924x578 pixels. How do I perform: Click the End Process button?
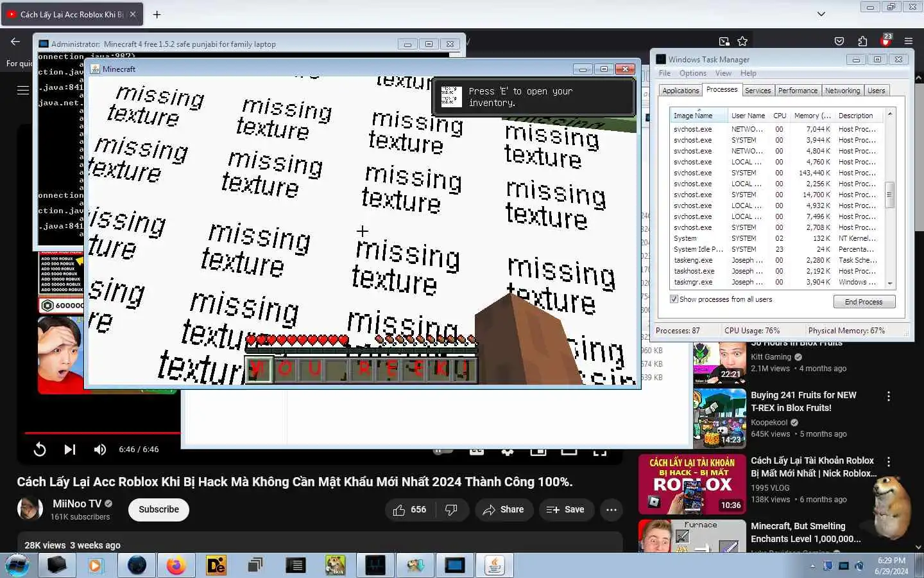pyautogui.click(x=864, y=302)
